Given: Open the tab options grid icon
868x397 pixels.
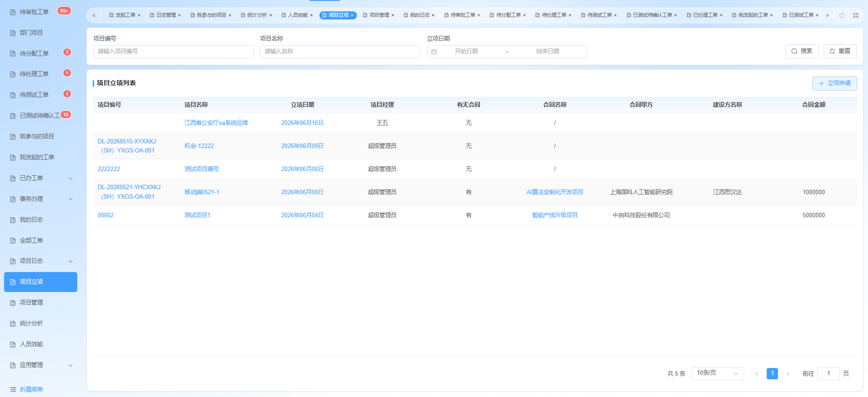Looking at the screenshot, I should 856,15.
